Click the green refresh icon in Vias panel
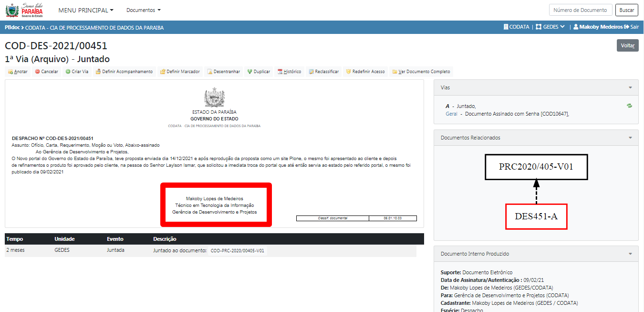This screenshot has width=644, height=312. click(629, 106)
